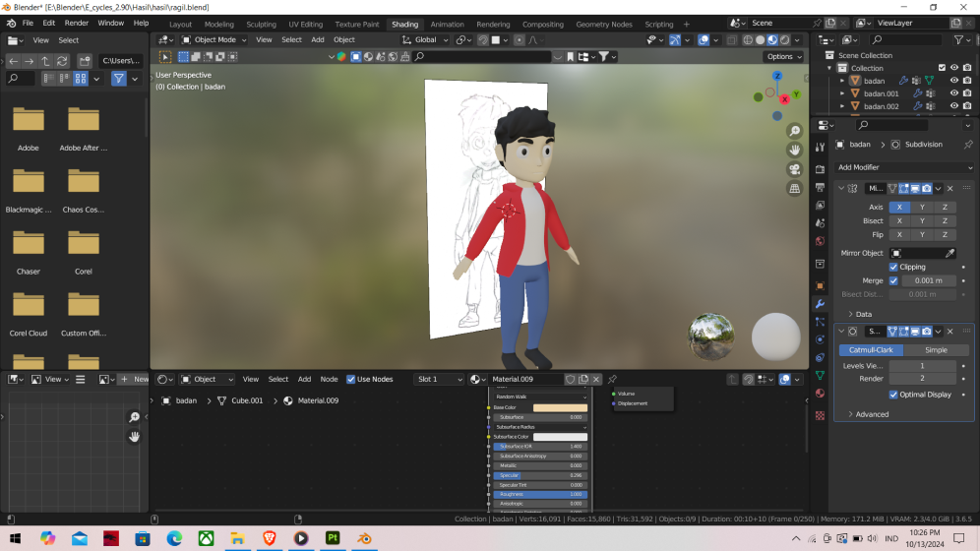Screen dimensions: 980x551
Task: Go back in file browser
Action: pos(13,61)
